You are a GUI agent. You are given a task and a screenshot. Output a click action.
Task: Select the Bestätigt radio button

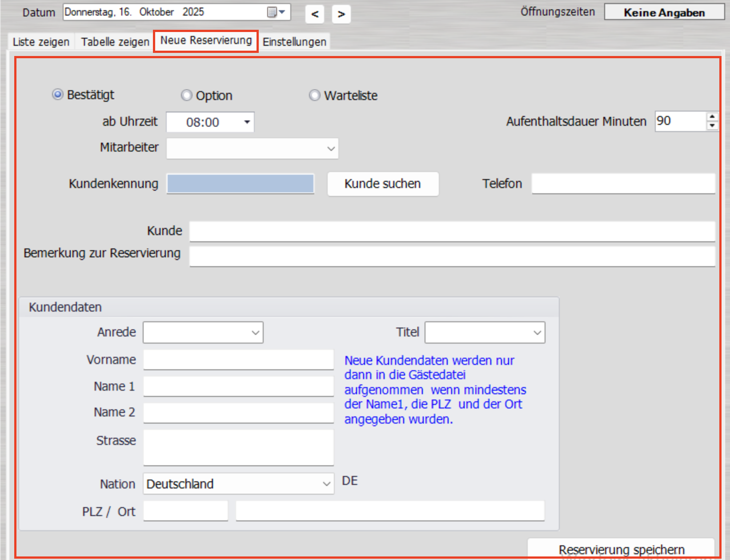58,95
